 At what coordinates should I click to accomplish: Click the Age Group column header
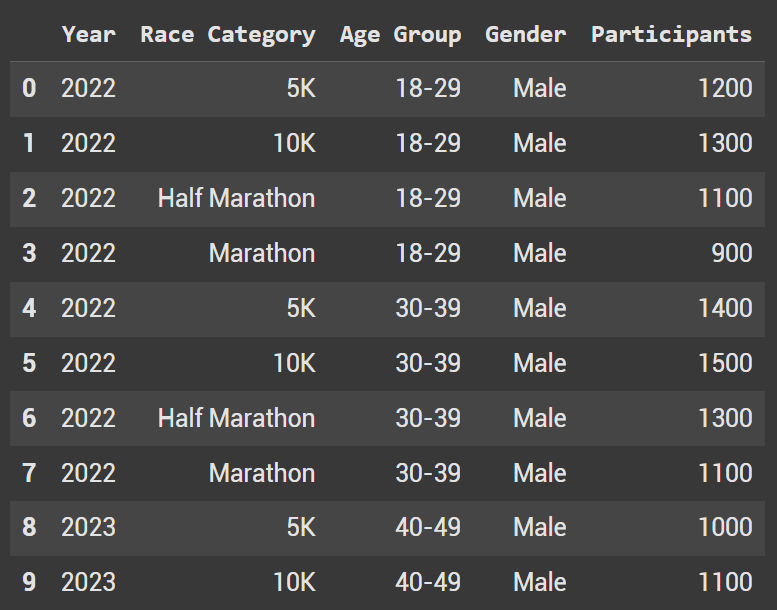coord(400,34)
